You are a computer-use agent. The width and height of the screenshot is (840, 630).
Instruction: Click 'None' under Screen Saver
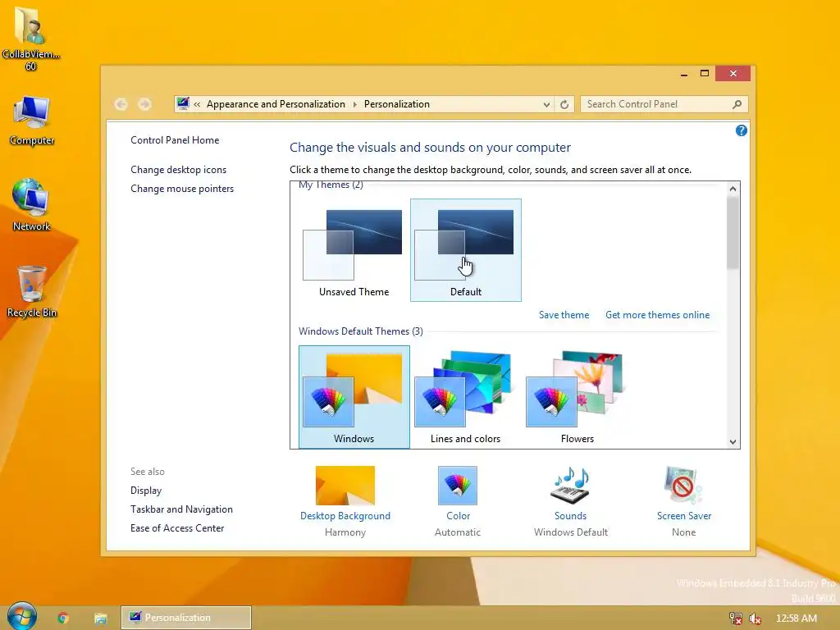pos(683,532)
